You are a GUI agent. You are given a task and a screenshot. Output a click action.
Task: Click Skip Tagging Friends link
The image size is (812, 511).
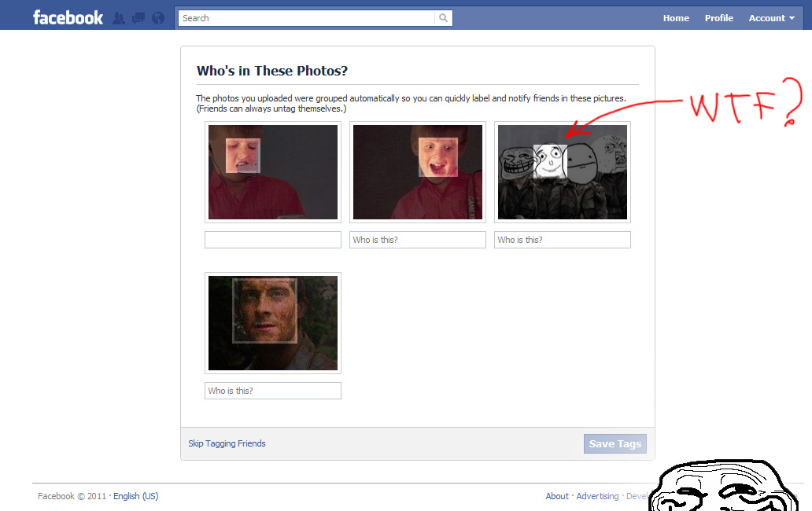tap(227, 443)
